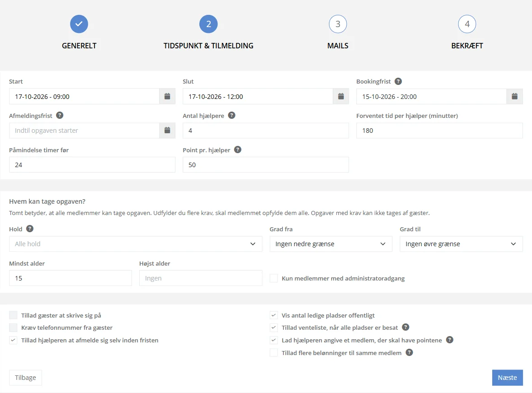Edit Forventet tid per hjælper field
Screen dimensions: 532x393
tap(439, 131)
